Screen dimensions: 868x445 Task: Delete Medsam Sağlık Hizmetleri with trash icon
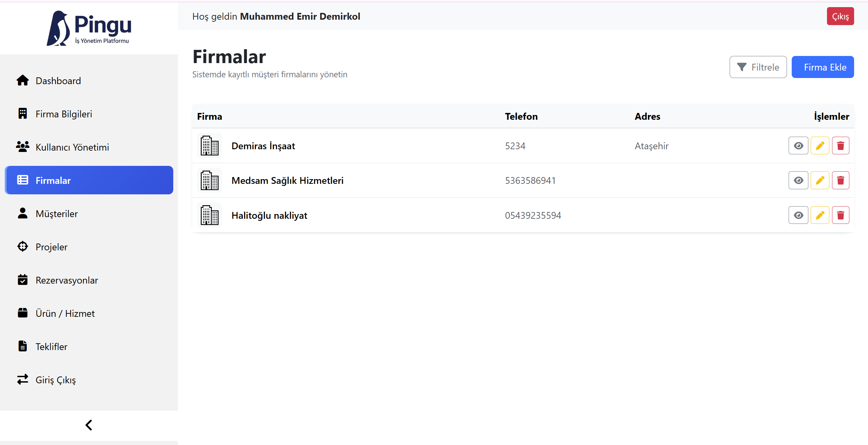[x=840, y=180]
